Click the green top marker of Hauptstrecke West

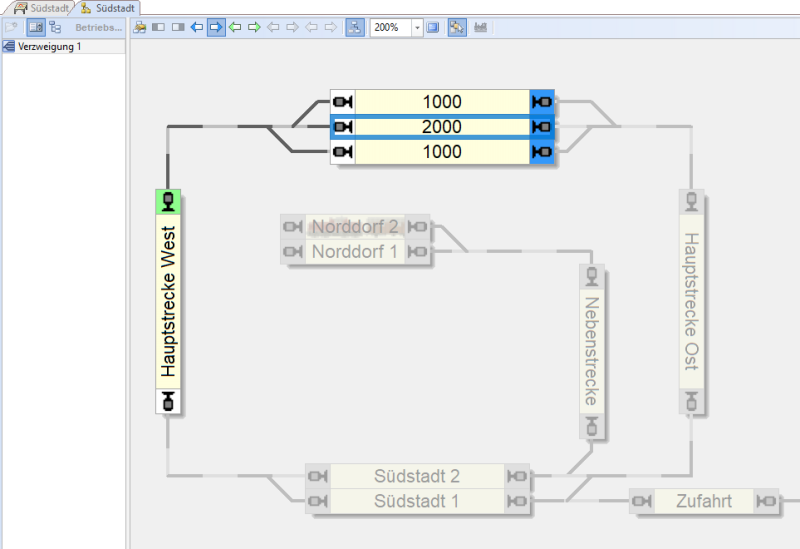168,201
